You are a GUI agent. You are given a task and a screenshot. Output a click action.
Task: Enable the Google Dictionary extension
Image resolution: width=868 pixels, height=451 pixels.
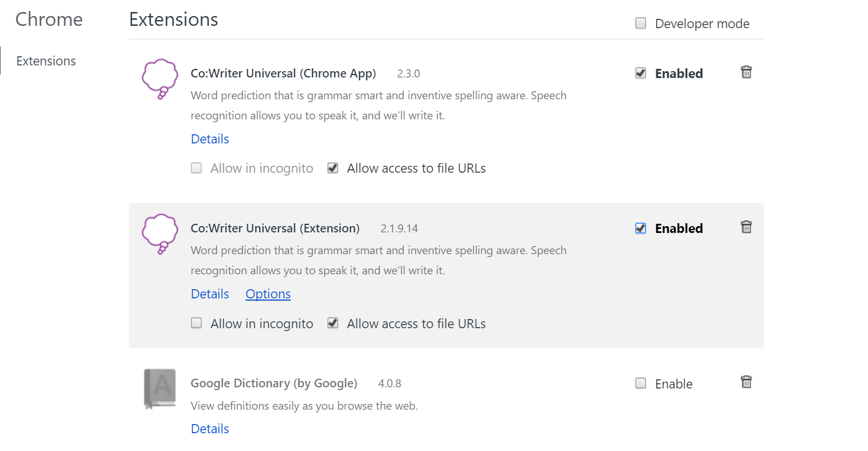641,383
